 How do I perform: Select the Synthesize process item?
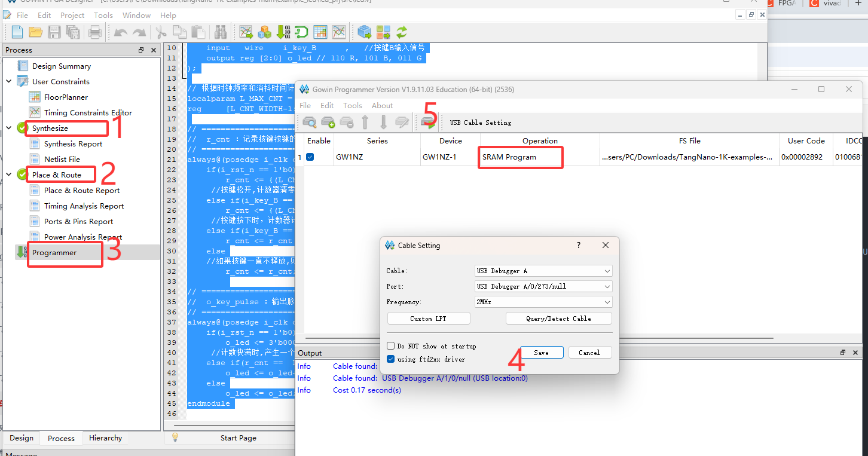50,128
